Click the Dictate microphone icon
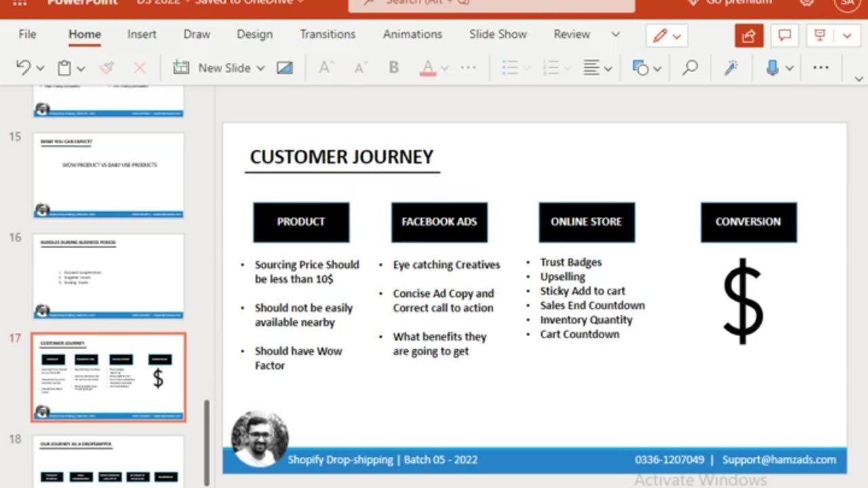 (772, 68)
